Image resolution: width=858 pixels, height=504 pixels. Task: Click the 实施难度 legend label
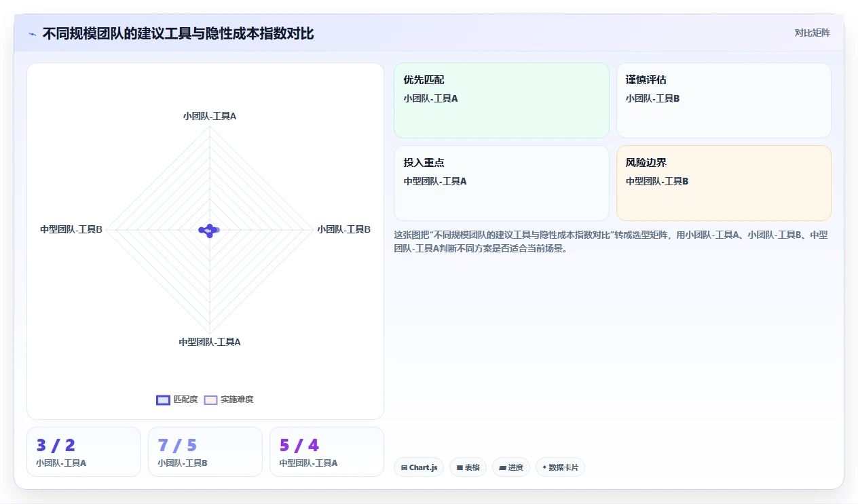click(237, 400)
